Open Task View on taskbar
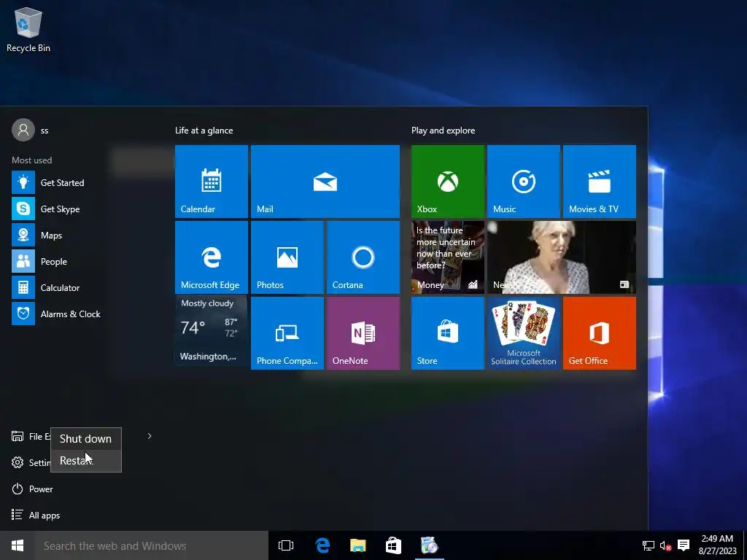Screen dimensions: 747x560 (x=286, y=545)
